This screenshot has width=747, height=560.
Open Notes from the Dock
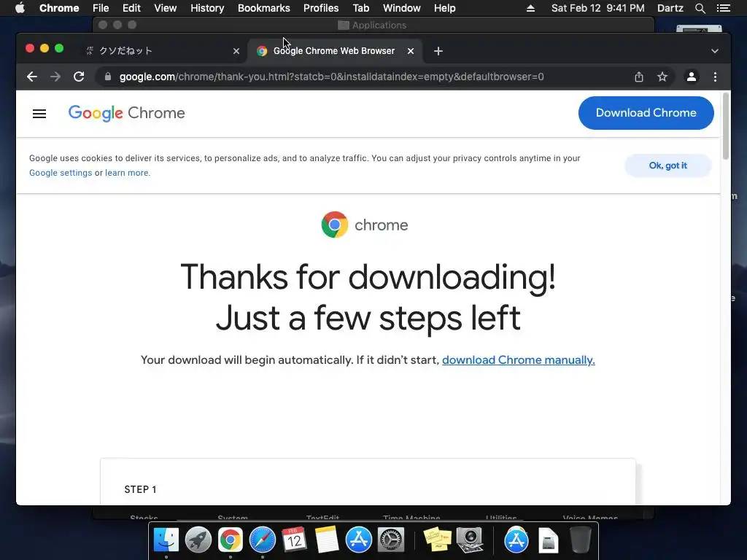[326, 540]
